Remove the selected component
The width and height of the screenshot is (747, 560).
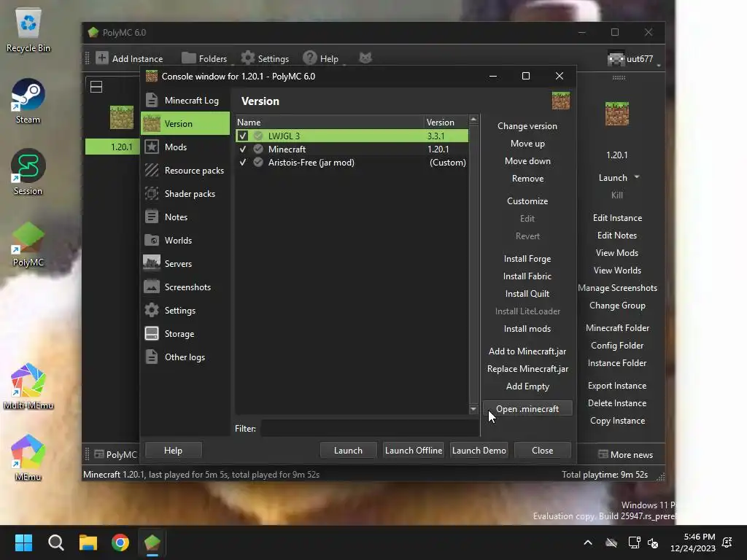click(527, 179)
